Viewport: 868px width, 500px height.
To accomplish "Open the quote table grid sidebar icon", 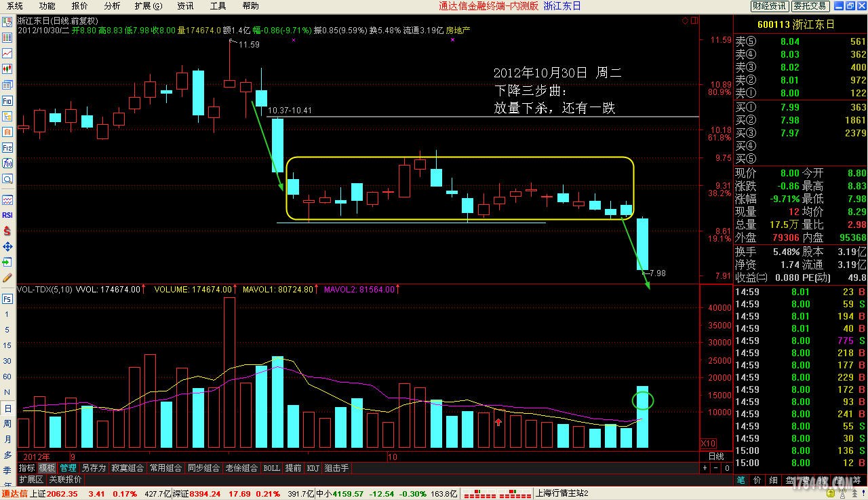I will coord(7,37).
